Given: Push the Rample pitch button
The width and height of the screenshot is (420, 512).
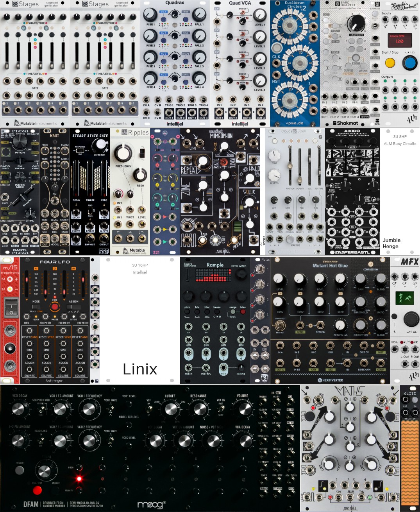Looking at the screenshot, I should (187, 312).
